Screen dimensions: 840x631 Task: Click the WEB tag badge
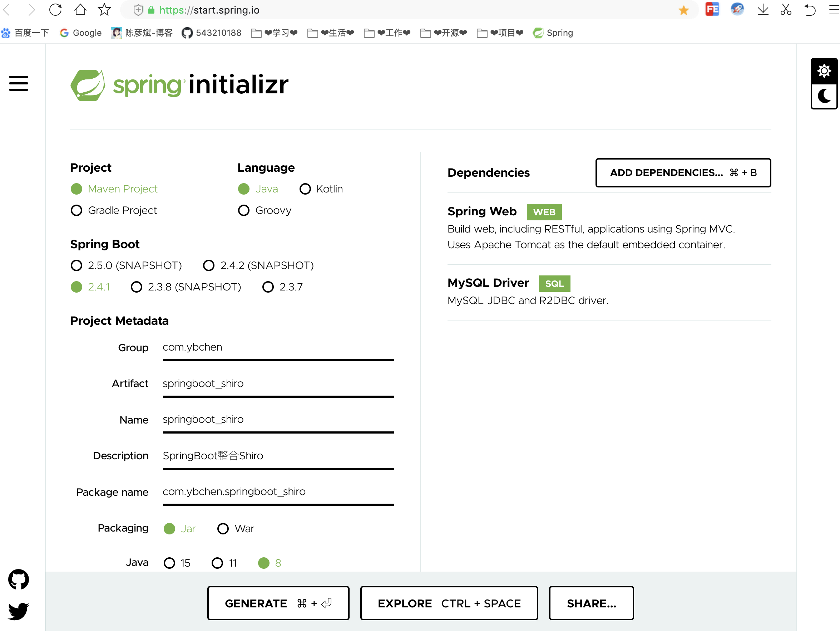[544, 212]
